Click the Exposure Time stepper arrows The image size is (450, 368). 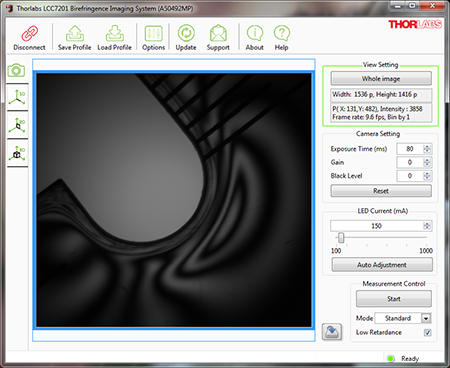427,149
